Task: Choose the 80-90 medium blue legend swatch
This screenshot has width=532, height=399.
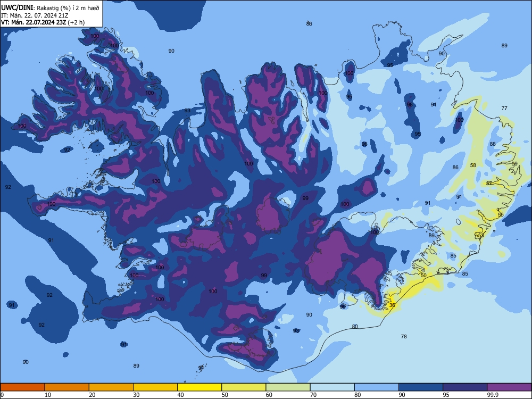Action: coord(377,387)
